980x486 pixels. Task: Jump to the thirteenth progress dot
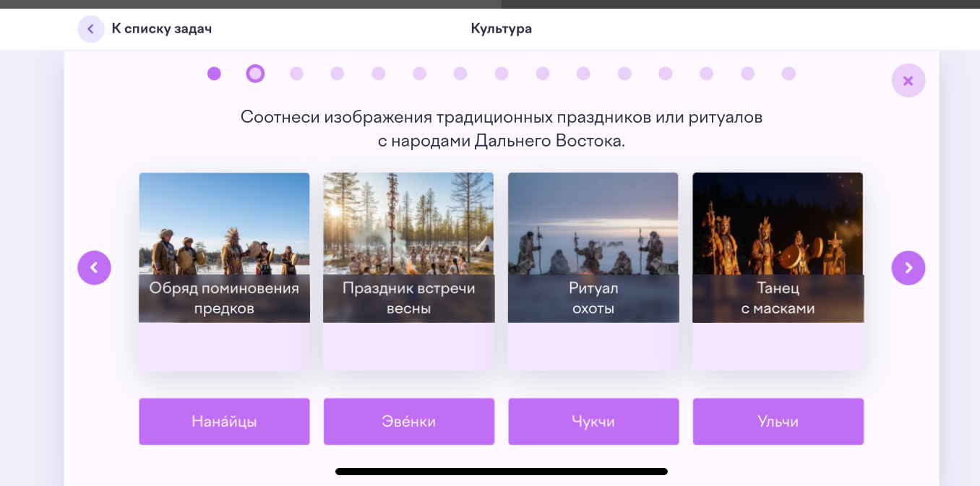(707, 74)
